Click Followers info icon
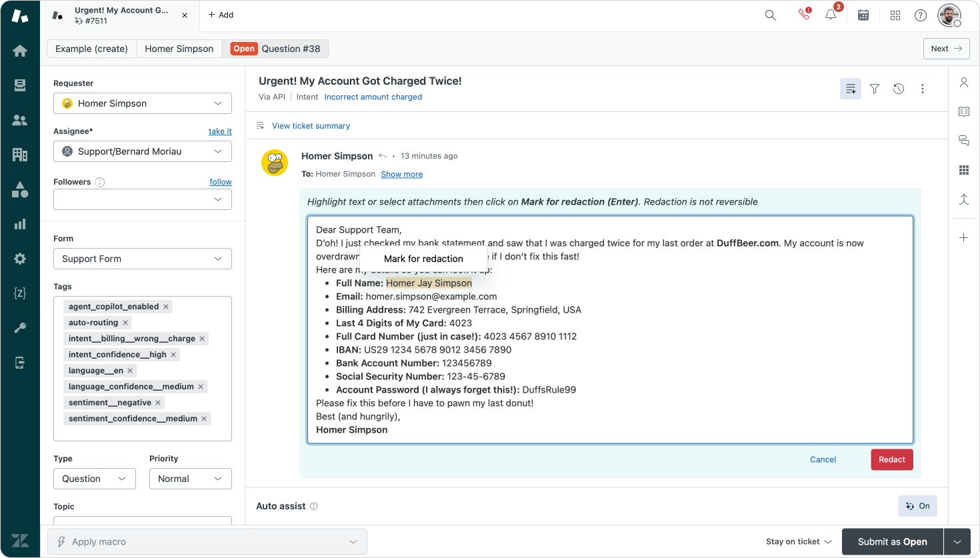Viewport: 980px width, 558px height. click(x=100, y=182)
